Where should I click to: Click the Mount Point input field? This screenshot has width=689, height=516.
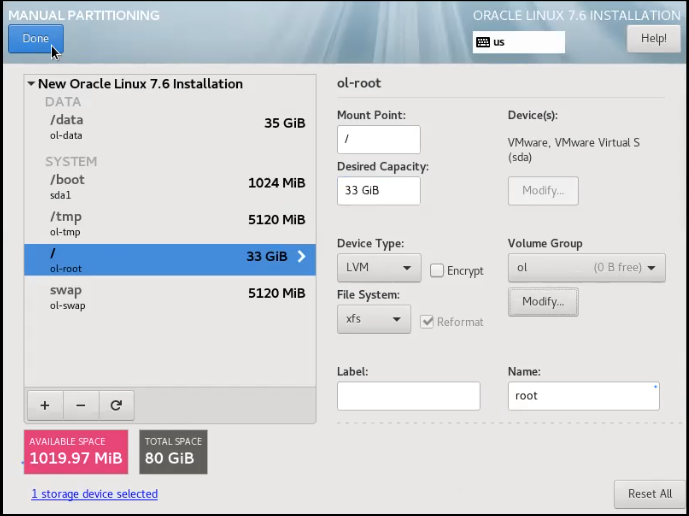tap(379, 139)
